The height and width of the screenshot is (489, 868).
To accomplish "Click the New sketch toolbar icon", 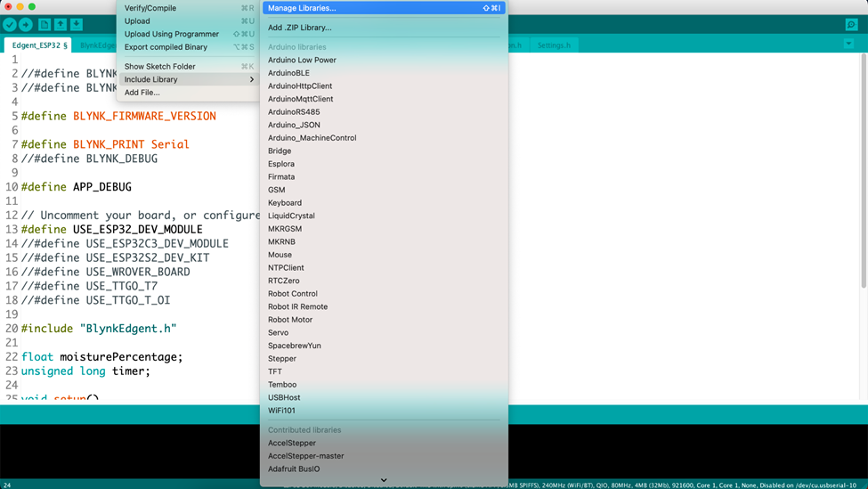I will (x=45, y=24).
